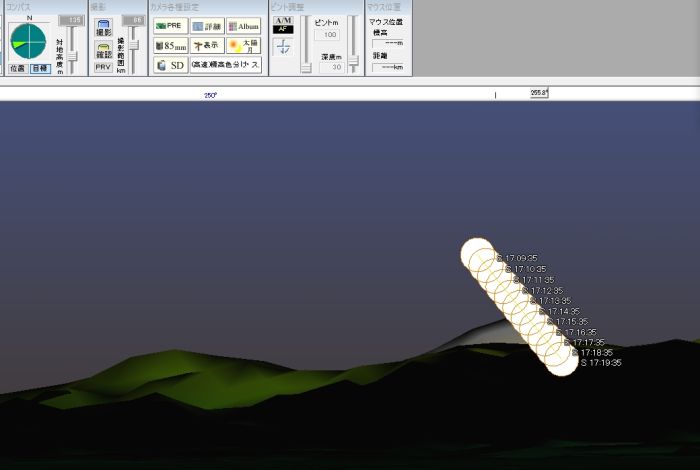Viewport: 700px width, 470px height.
Task: Open the Album button
Action: pos(243,25)
